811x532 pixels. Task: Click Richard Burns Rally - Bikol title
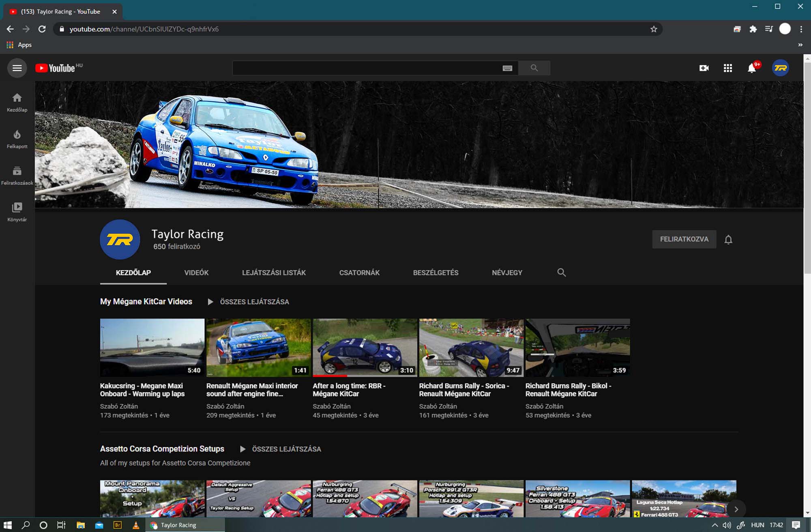tap(568, 390)
